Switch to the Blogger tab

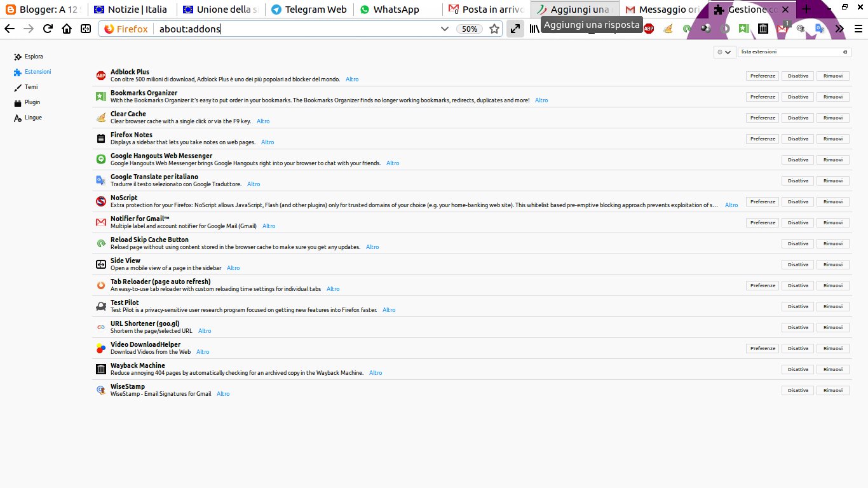44,9
